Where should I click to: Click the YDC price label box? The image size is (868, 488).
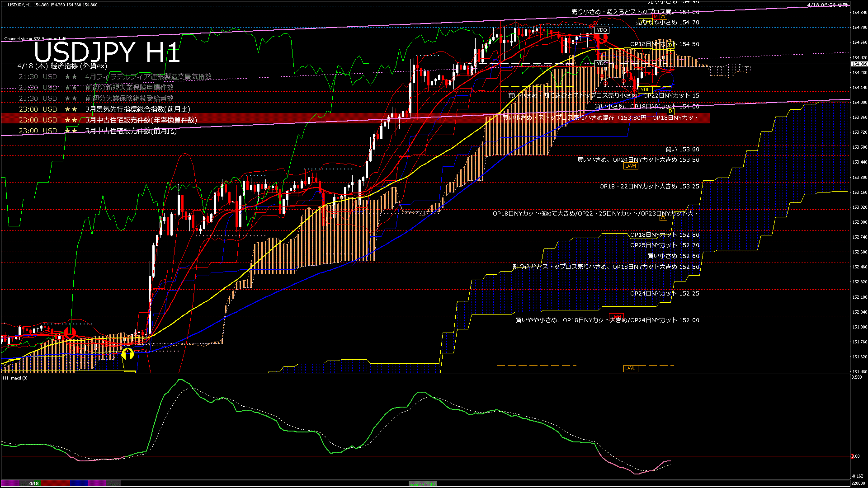[x=601, y=64]
